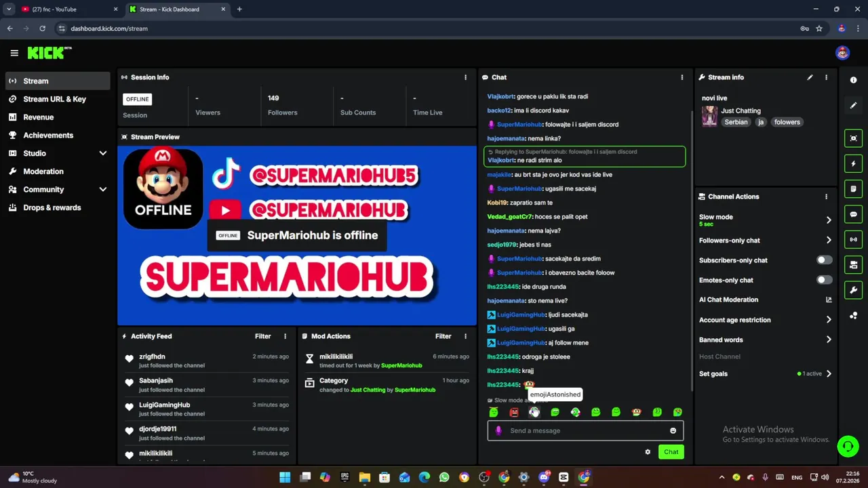Click the Serbian language tag

point(736,122)
